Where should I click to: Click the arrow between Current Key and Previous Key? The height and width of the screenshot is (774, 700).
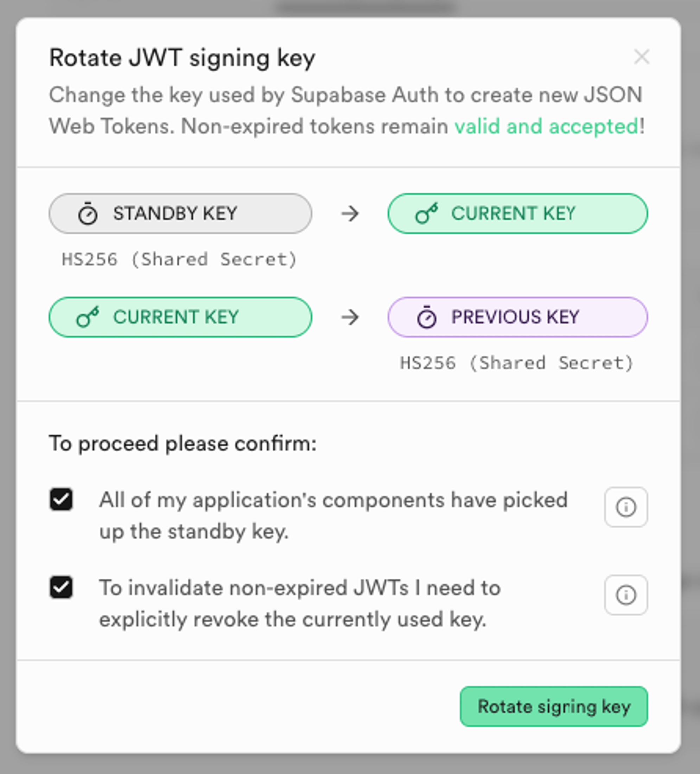(350, 317)
